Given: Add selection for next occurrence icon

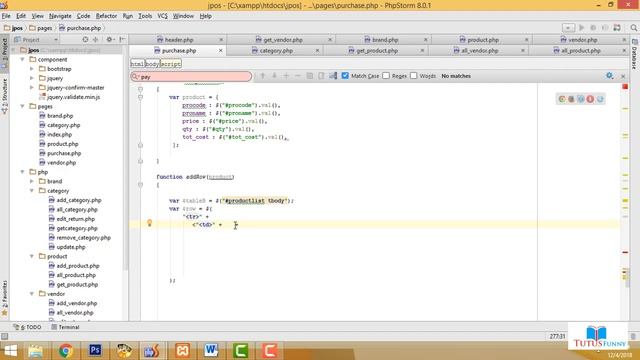Looking at the screenshot, I should [x=286, y=76].
